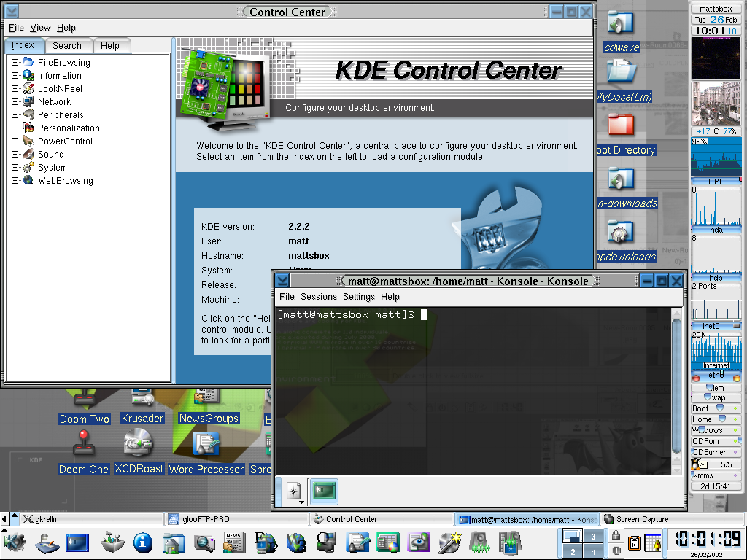Image resolution: width=747 pixels, height=560 pixels.
Task: Open the speaker sound app icon
Action: coord(479,542)
